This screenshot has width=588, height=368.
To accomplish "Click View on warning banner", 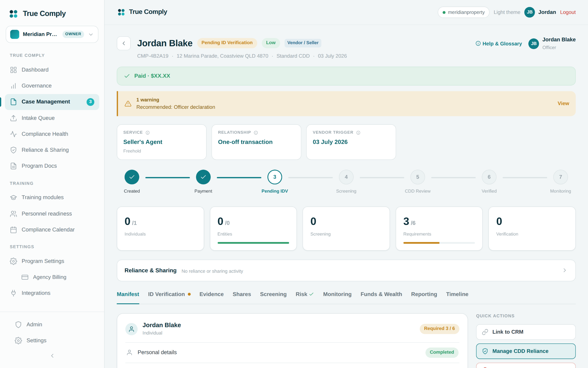I will (563, 104).
